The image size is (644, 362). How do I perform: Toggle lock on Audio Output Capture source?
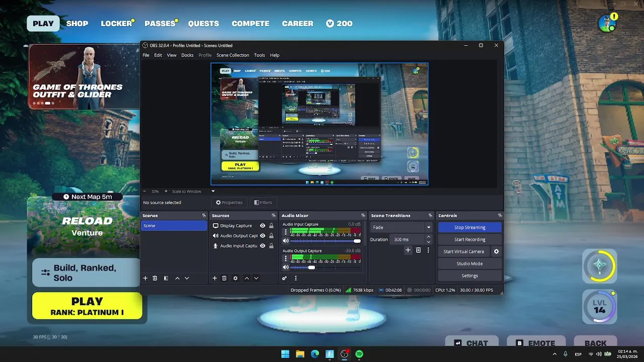click(x=271, y=236)
